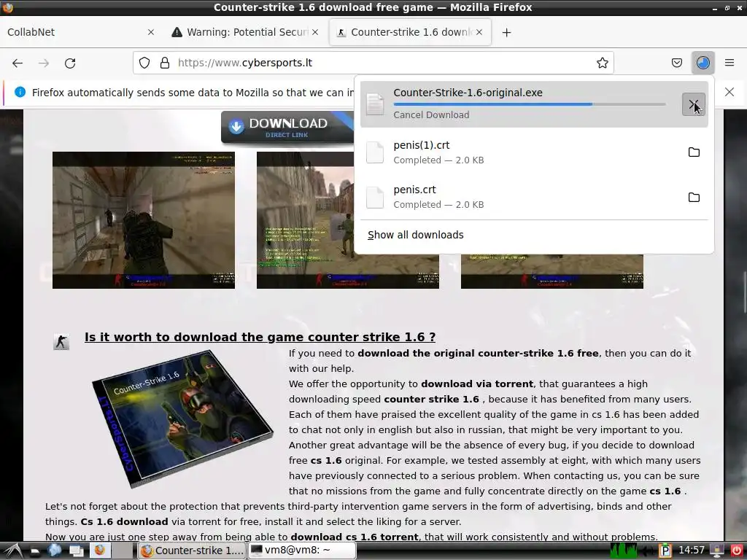Image resolution: width=747 pixels, height=560 pixels.
Task: Cancel the Counter-Strike-1.6-original.exe download
Action: 693,104
